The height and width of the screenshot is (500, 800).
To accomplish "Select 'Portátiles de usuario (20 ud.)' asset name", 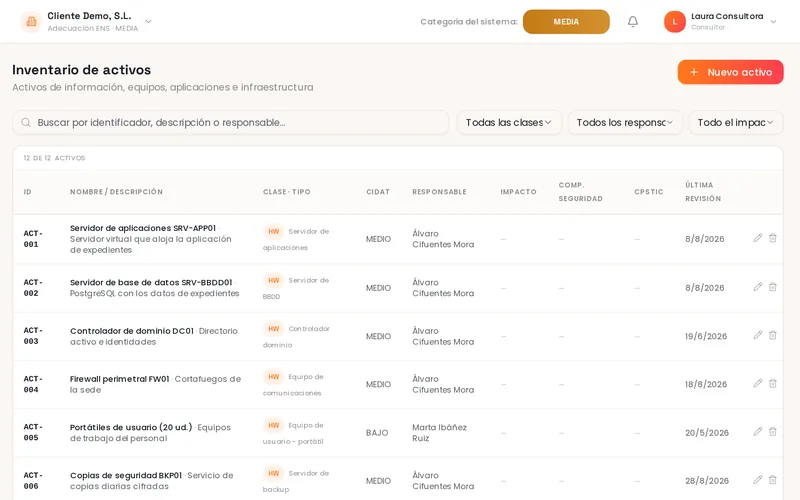I will coord(131,427).
